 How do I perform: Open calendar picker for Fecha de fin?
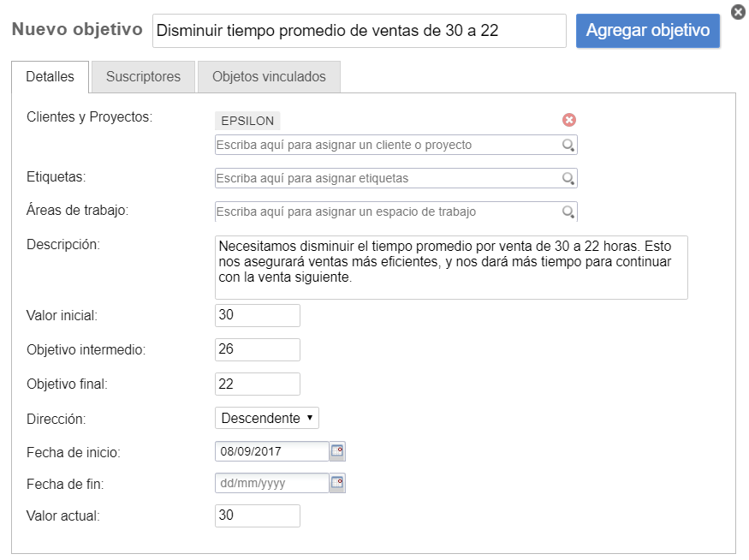[337, 483]
